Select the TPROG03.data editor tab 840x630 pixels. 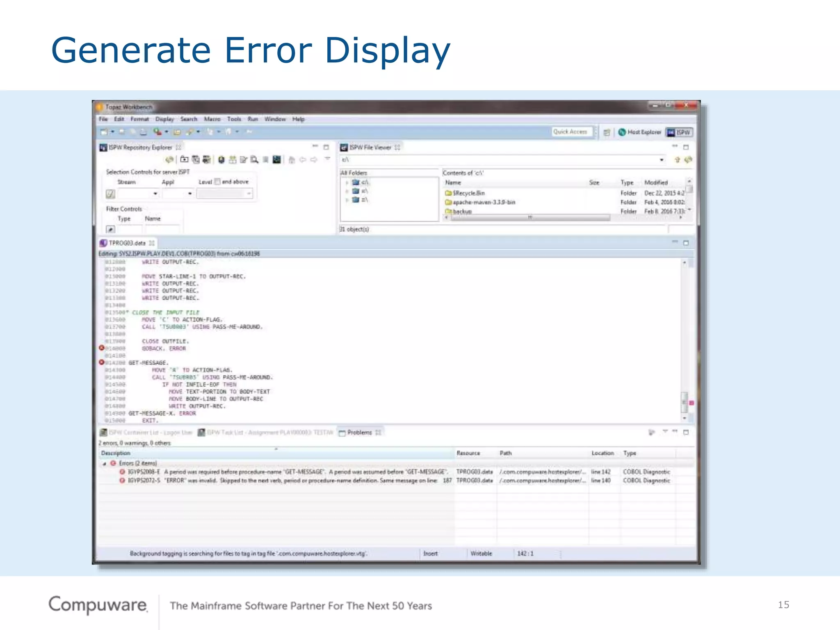(x=127, y=243)
